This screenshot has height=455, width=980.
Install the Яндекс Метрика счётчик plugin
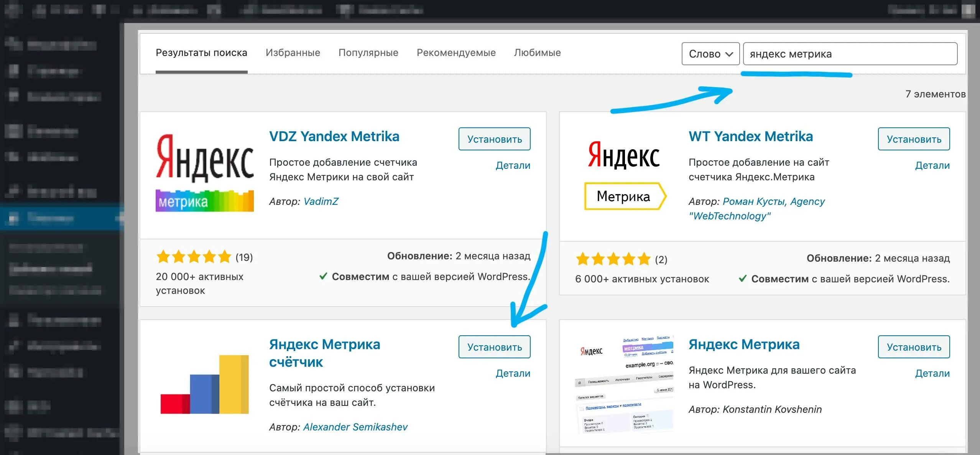(494, 347)
